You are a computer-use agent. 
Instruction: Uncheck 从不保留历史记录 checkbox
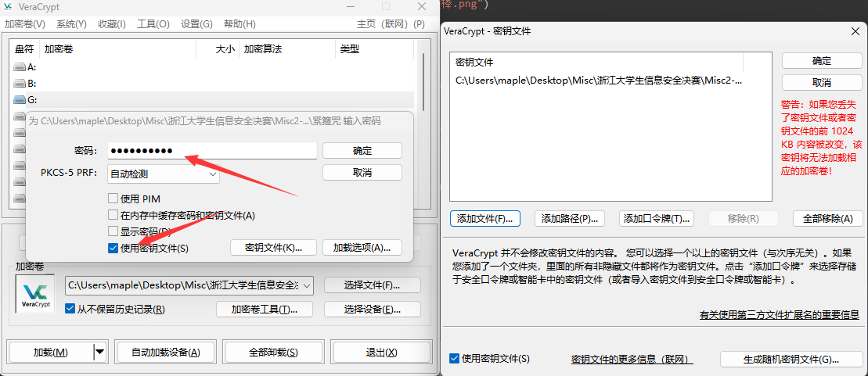pos(70,309)
